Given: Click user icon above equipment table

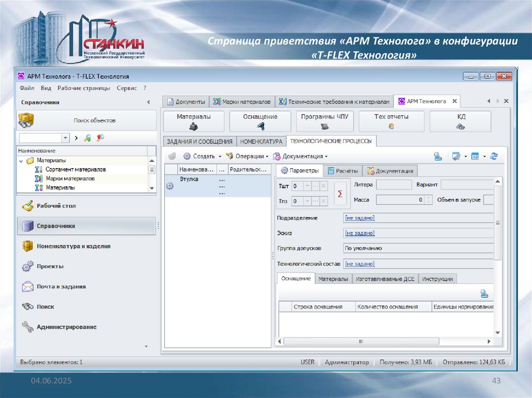Looking at the screenshot, I should click(484, 294).
